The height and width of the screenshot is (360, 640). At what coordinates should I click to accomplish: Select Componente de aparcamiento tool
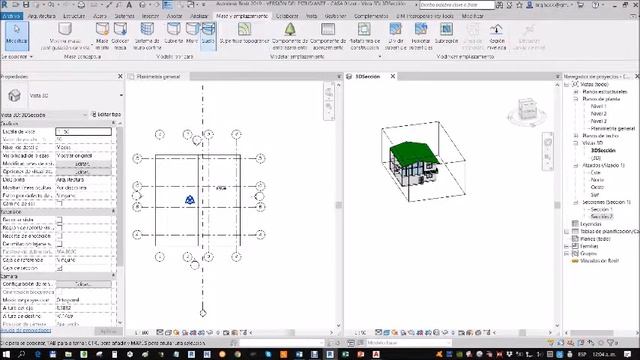tap(328, 36)
